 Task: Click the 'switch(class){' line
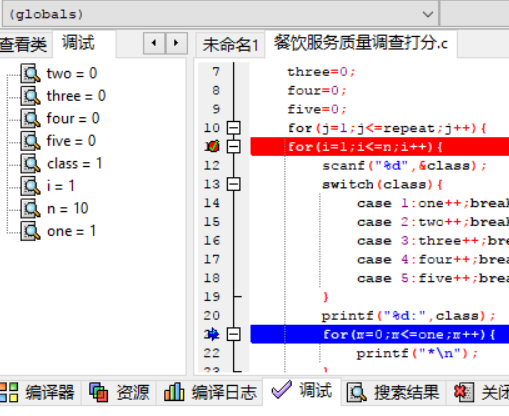click(x=382, y=184)
